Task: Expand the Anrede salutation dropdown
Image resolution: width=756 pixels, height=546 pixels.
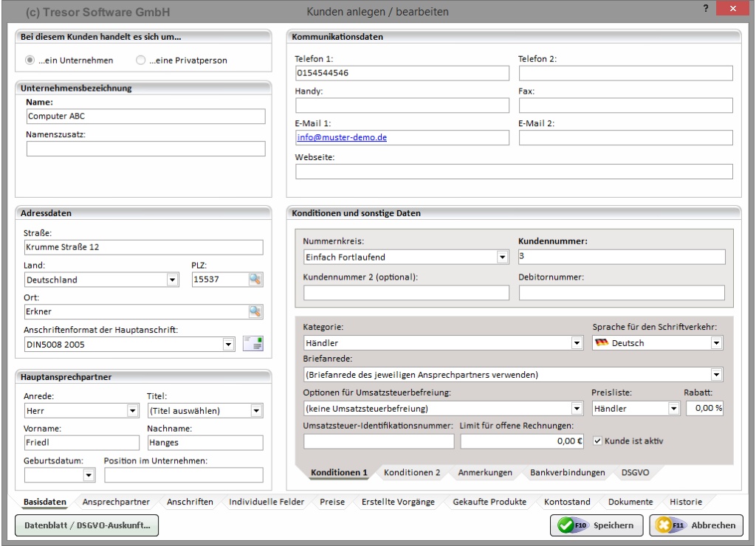Action: coord(133,410)
